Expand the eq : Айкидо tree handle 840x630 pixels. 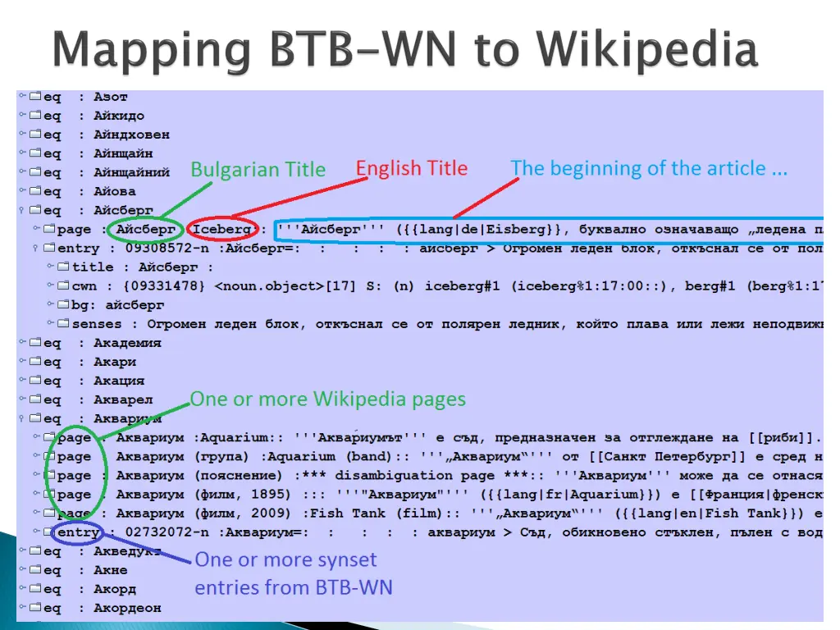tap(22, 115)
